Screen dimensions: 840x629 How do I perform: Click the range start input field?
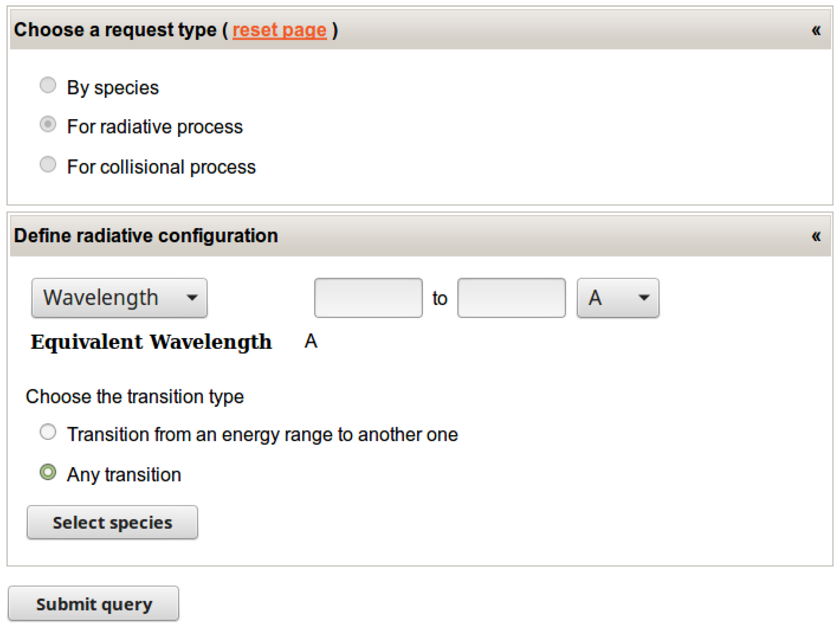point(368,298)
